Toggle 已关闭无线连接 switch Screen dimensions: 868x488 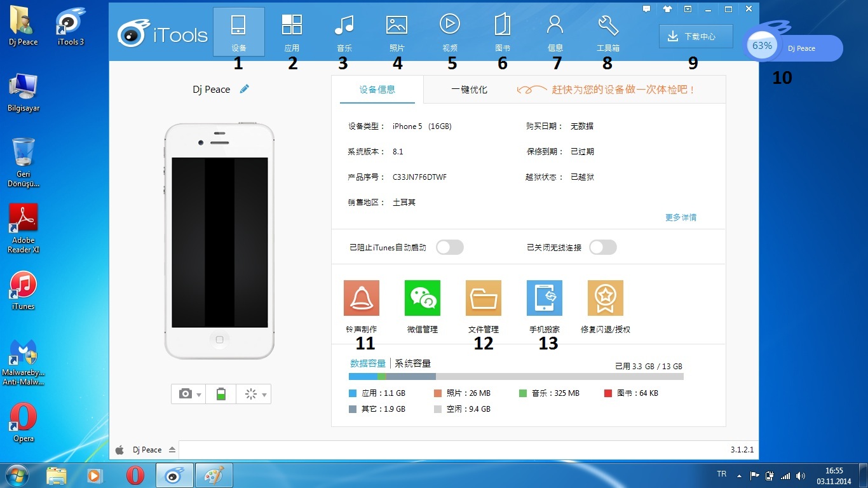(x=603, y=247)
